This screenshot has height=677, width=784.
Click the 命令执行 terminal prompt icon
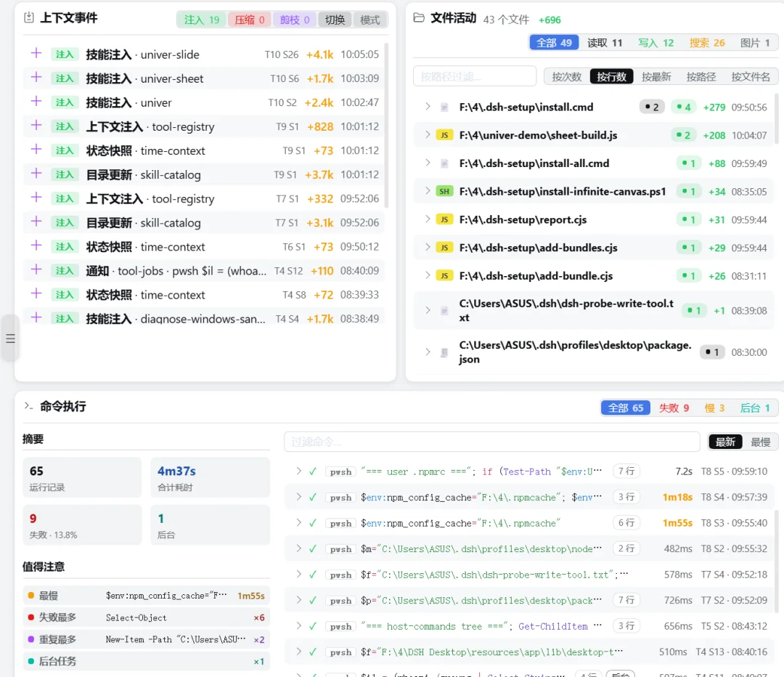[28, 406]
